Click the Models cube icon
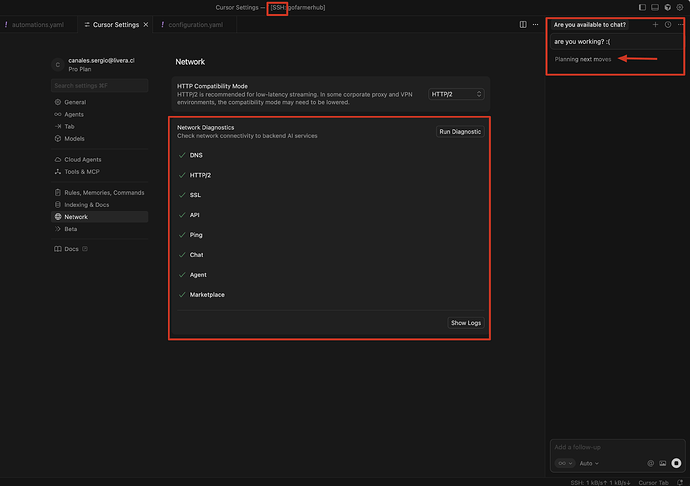 58,138
